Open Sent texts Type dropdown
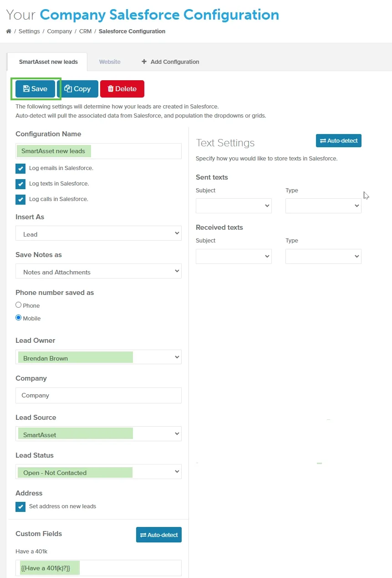This screenshot has width=392, height=578. click(323, 206)
